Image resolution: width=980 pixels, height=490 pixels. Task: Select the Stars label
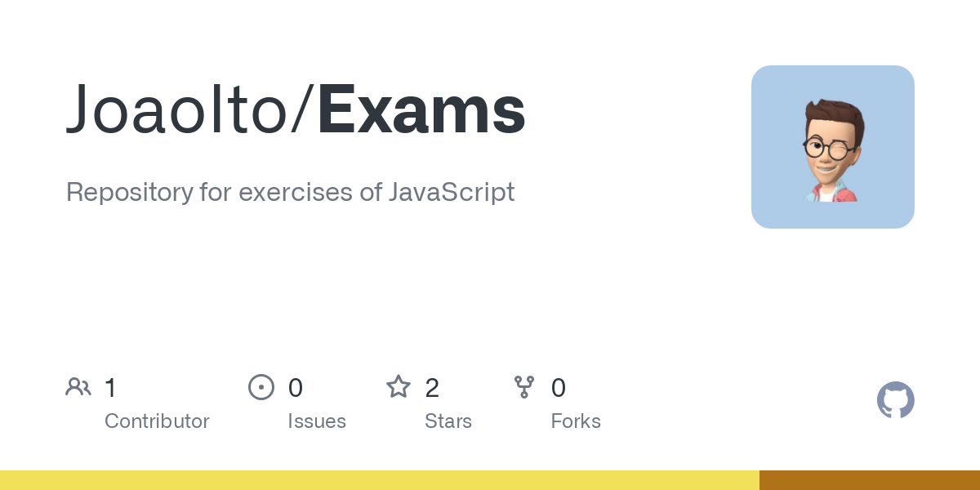[448, 421]
